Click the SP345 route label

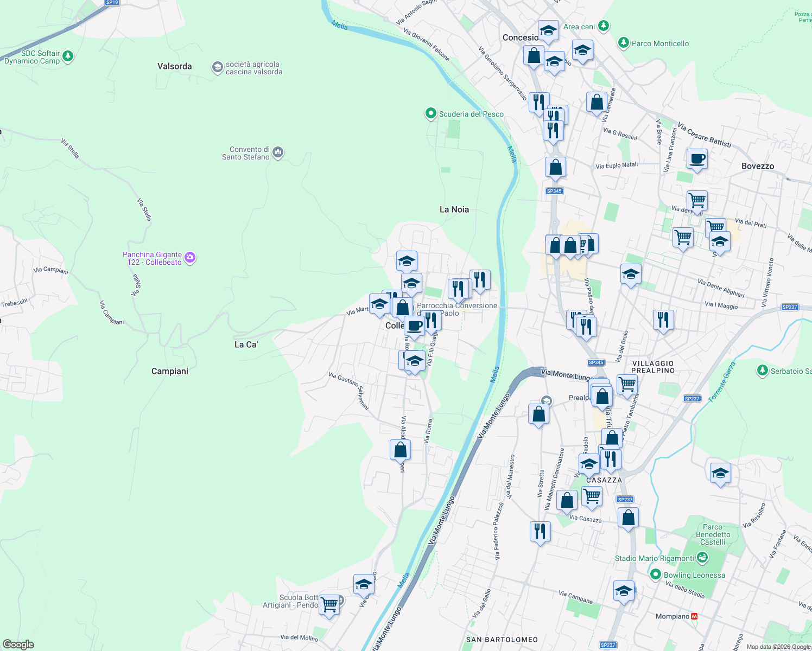(x=554, y=191)
